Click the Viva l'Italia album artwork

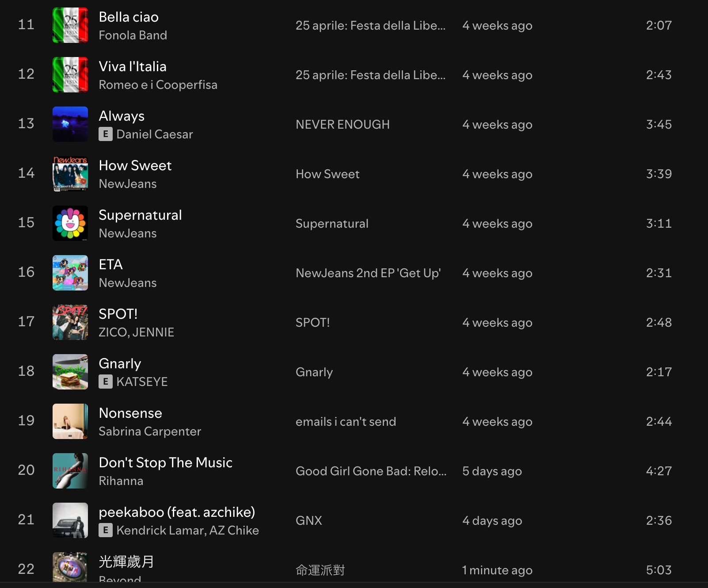pos(70,75)
